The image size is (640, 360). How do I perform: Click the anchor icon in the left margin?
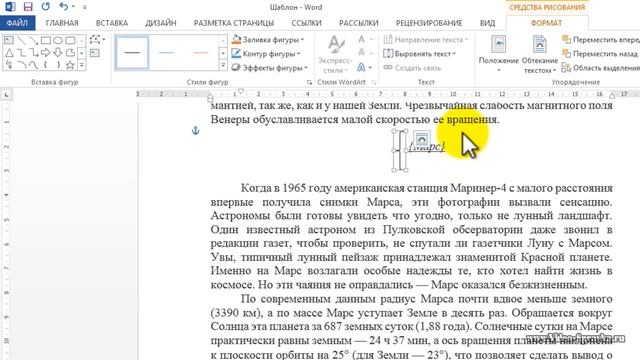(x=196, y=131)
